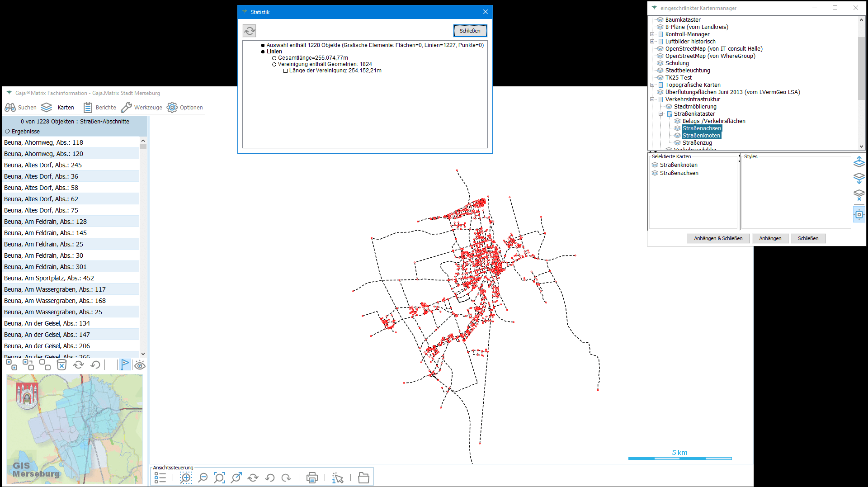Viewport: 868px width, 487px height.
Task: Toggle the Ergebnisse radio circle
Action: tap(7, 132)
